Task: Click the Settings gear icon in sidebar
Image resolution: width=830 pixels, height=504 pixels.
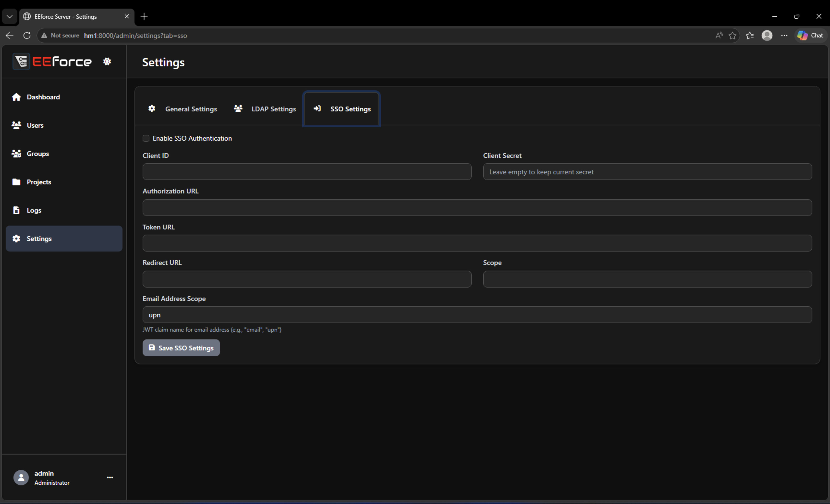Action: 16,238
